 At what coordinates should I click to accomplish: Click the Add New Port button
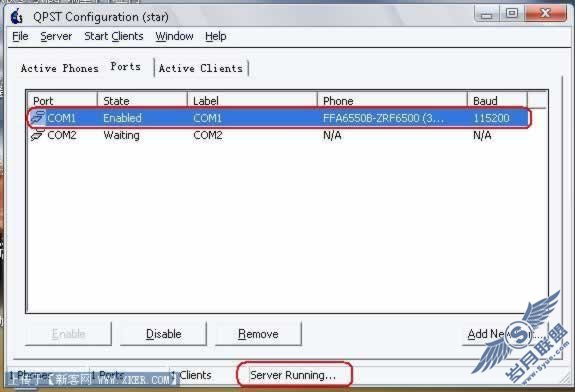click(505, 334)
